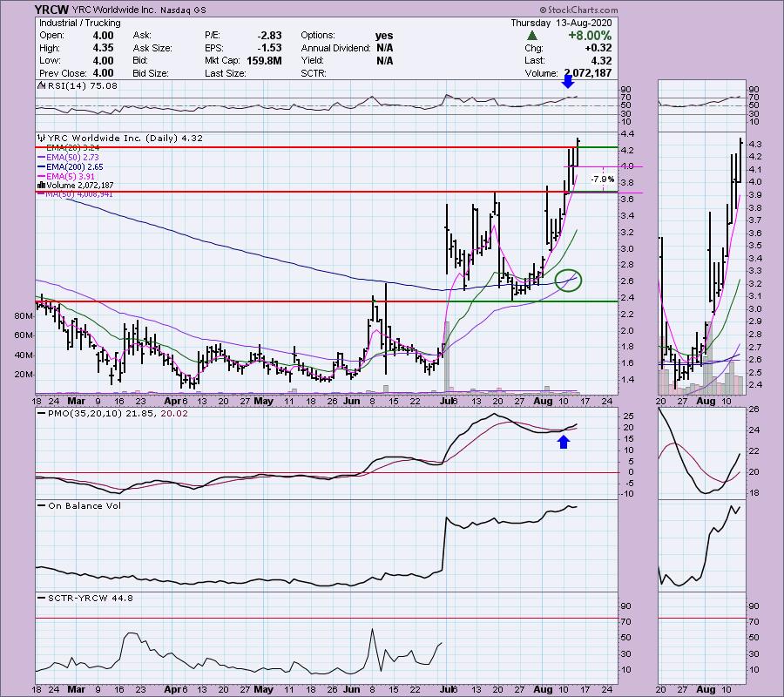Click the 'PMO(35,20,10) 21.85, 20.02' label
Screen dimensions: 784x697
[118, 414]
